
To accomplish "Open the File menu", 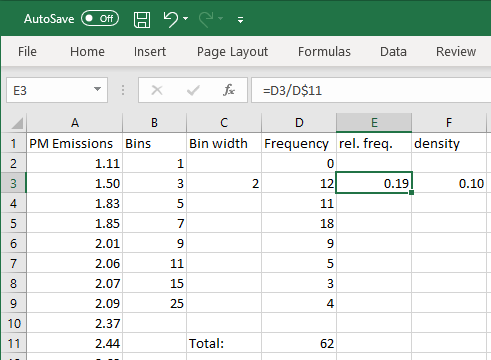I will coord(27,52).
